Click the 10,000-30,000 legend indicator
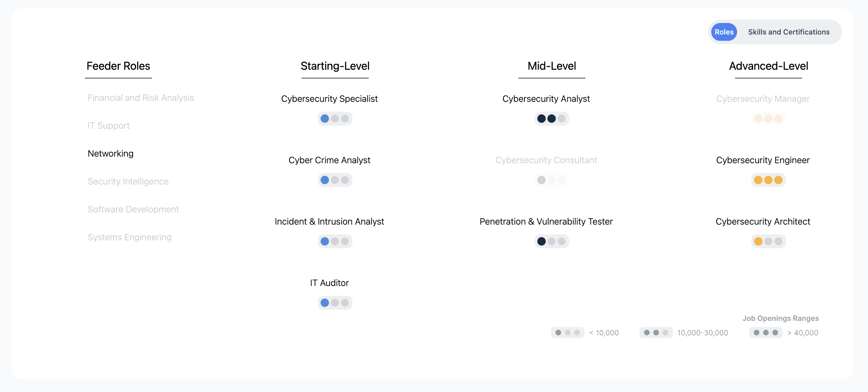This screenshot has width=868, height=392. [x=656, y=333]
